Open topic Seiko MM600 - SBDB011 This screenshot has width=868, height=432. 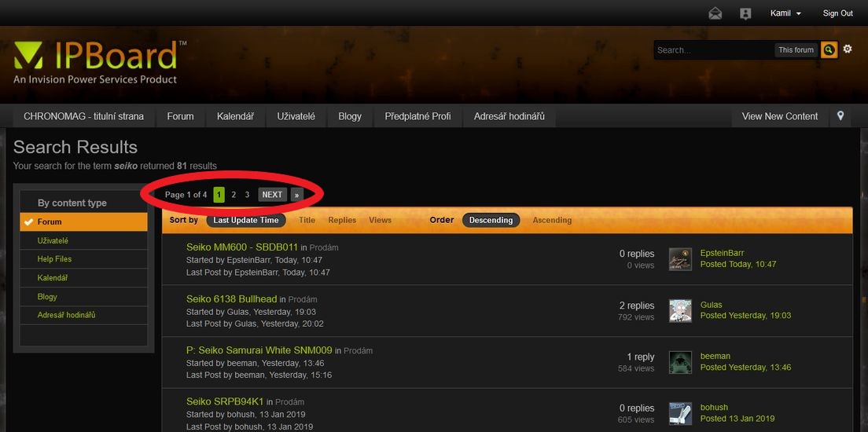click(x=242, y=247)
